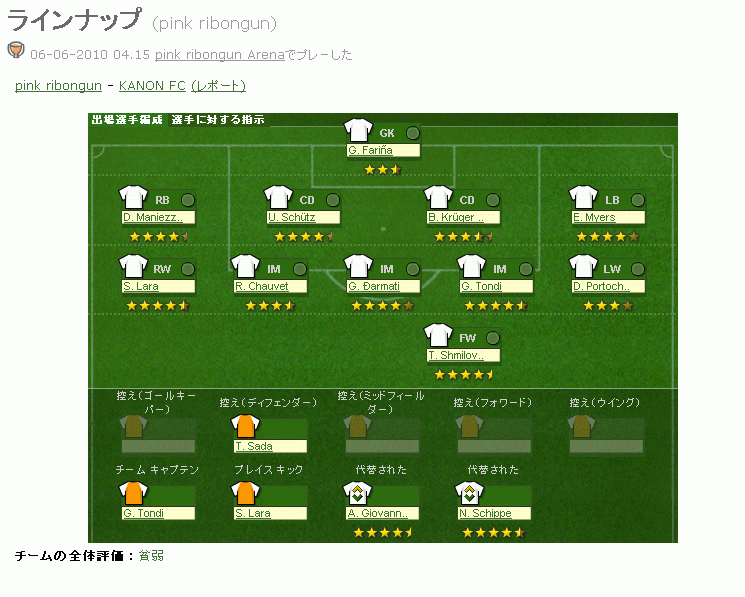Click U. Schütz's star rating

pyautogui.click(x=302, y=237)
